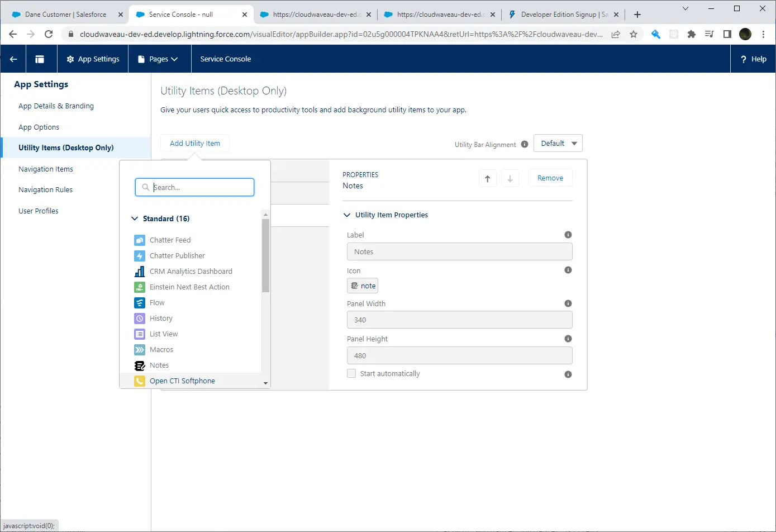776x532 pixels.
Task: Collapse the Utility Item Properties section
Action: [347, 215]
